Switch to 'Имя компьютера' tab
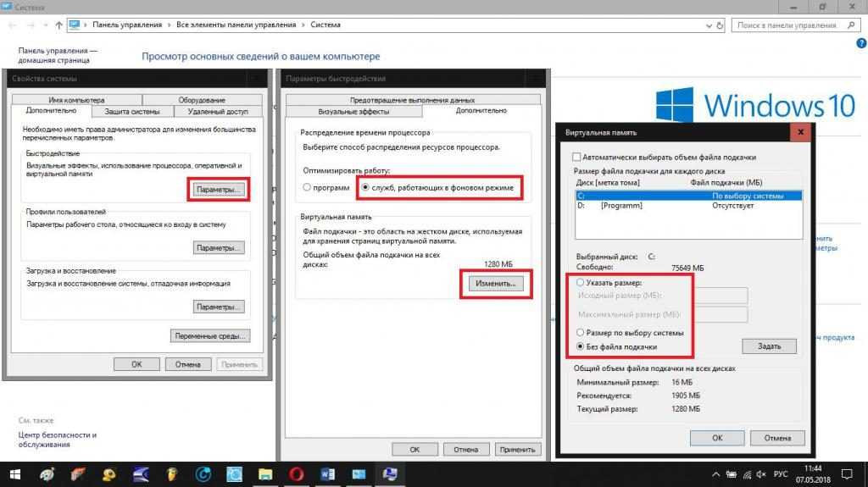 tap(76, 100)
